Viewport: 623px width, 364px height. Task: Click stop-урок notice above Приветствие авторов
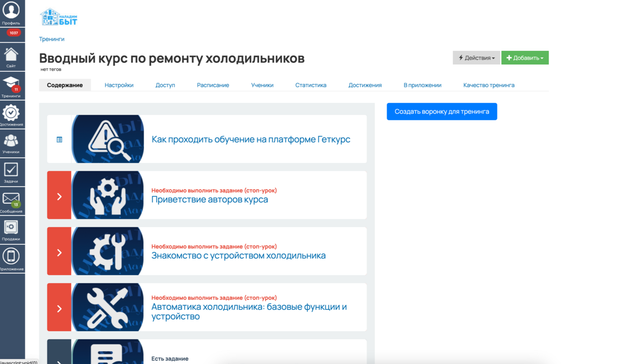[x=214, y=191]
